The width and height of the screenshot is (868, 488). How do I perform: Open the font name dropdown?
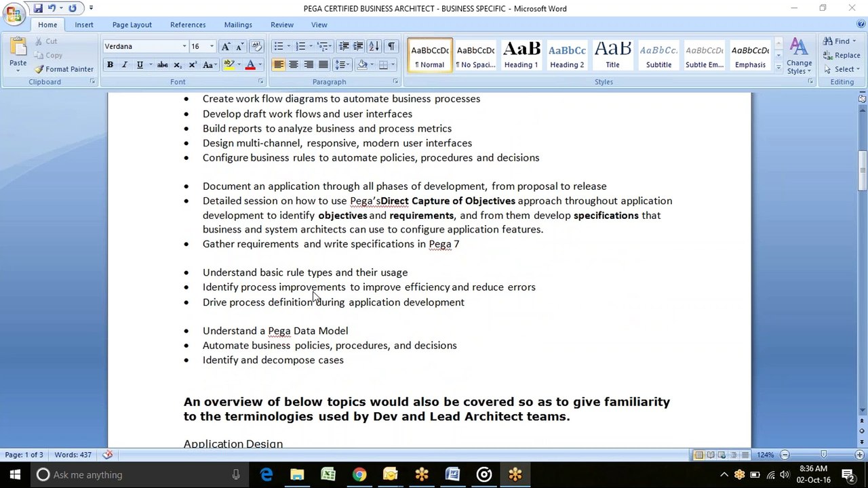pos(184,46)
